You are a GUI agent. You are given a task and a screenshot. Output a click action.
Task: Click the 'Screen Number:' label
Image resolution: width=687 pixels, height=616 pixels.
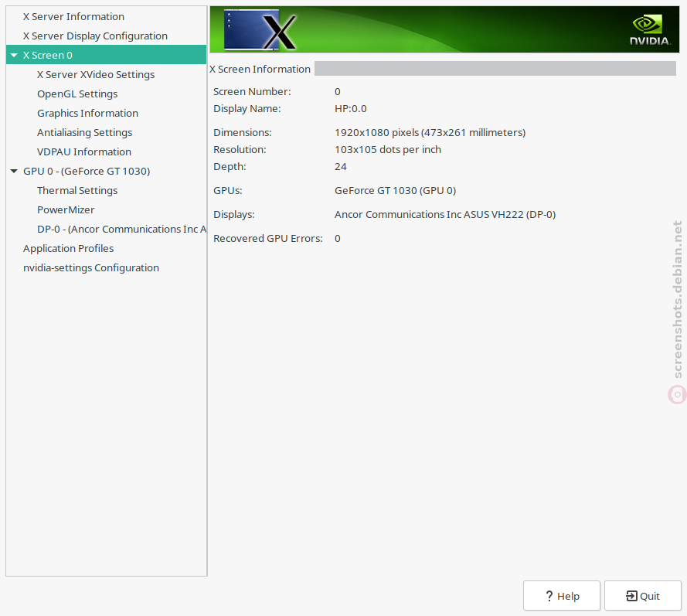(252, 91)
